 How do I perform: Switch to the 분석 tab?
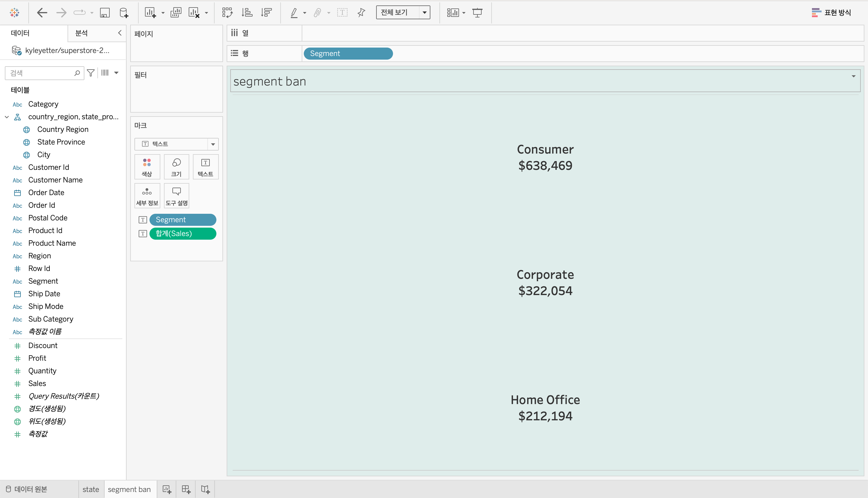(x=81, y=33)
